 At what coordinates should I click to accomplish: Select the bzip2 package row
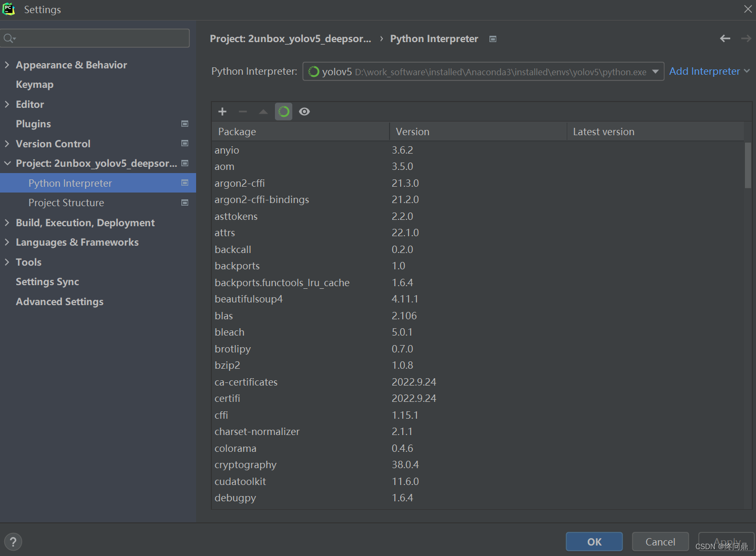pos(478,366)
